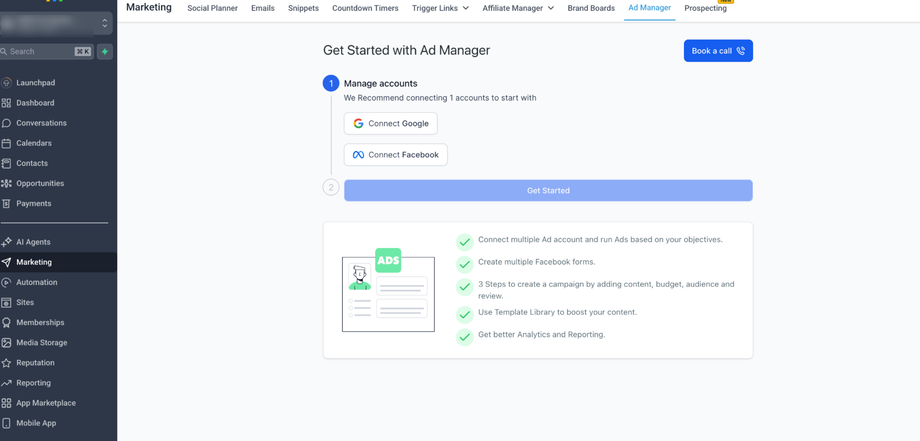
Task: Click the Opportunities sidebar icon
Action: coord(6,184)
